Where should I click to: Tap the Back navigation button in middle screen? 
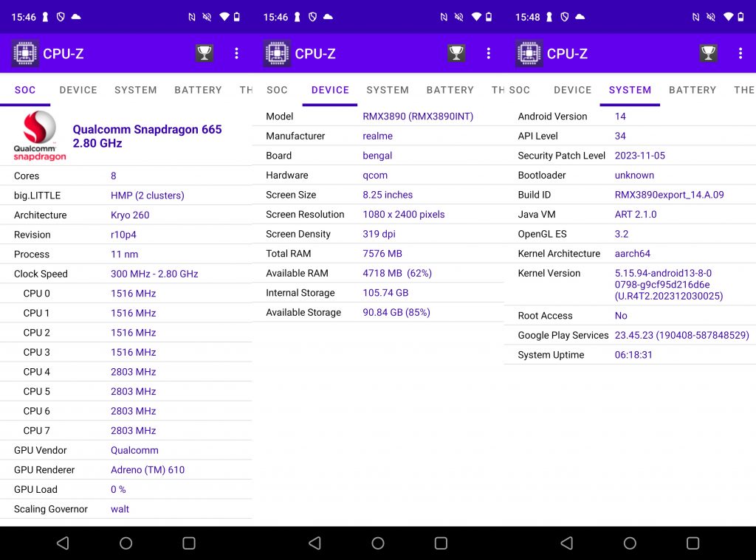click(x=315, y=543)
